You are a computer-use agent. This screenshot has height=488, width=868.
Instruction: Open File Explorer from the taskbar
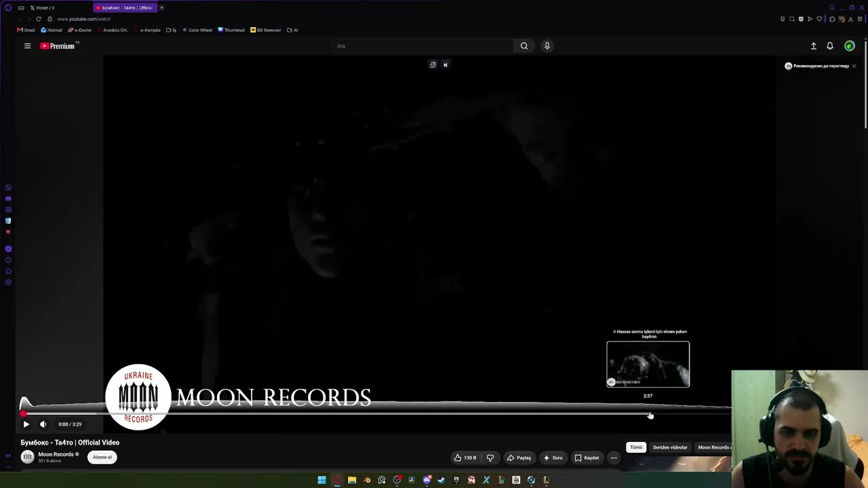pyautogui.click(x=352, y=480)
